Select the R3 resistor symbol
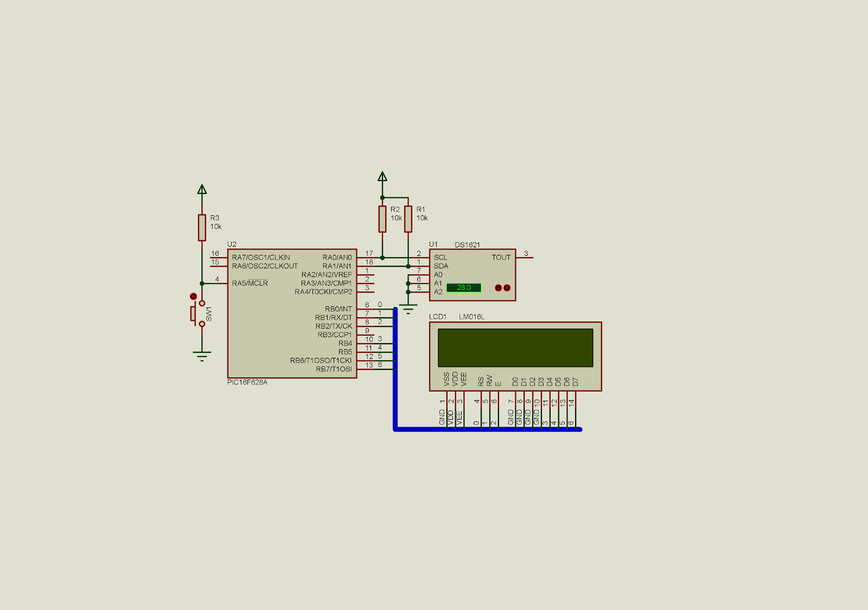 (202, 228)
